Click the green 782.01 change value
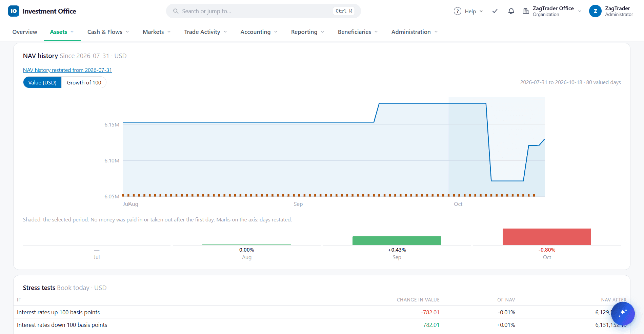Viewport: 644px width, 334px height. tap(431, 325)
